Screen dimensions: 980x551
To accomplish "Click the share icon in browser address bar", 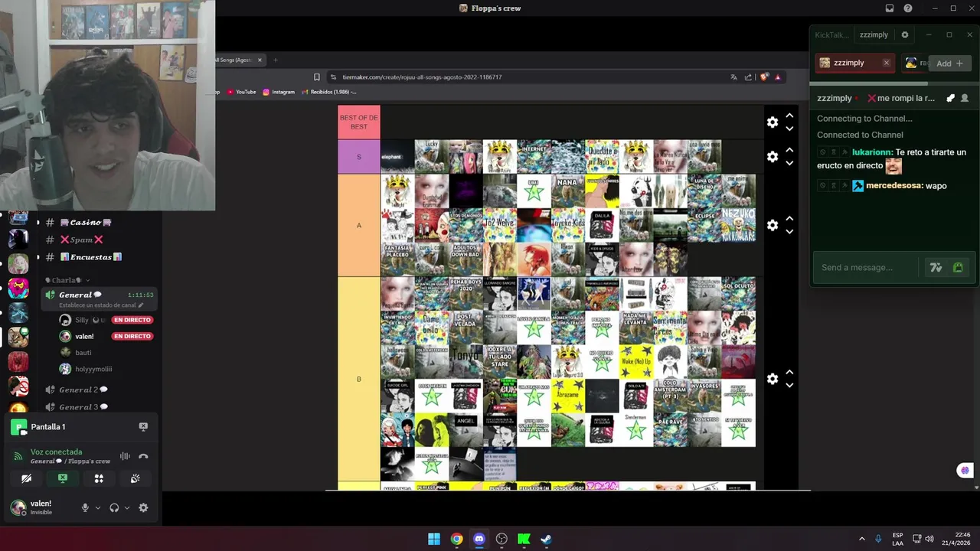I will (748, 77).
